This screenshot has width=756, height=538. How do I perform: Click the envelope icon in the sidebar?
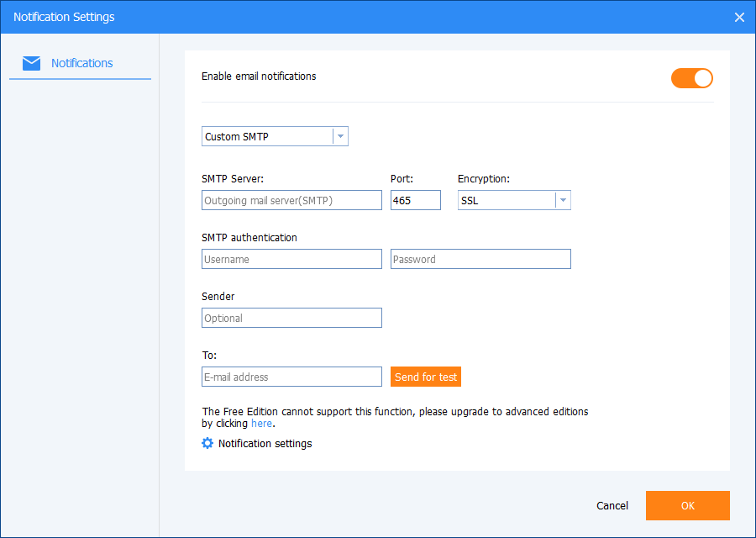[x=31, y=63]
